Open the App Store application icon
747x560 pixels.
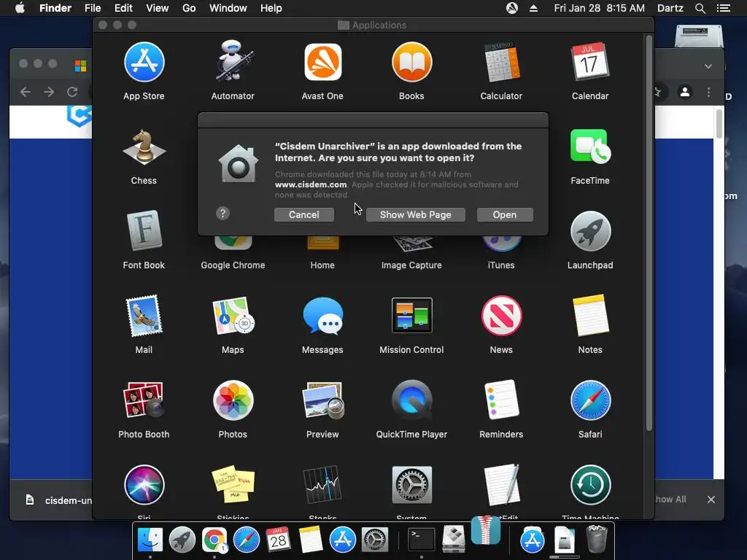[x=144, y=63]
